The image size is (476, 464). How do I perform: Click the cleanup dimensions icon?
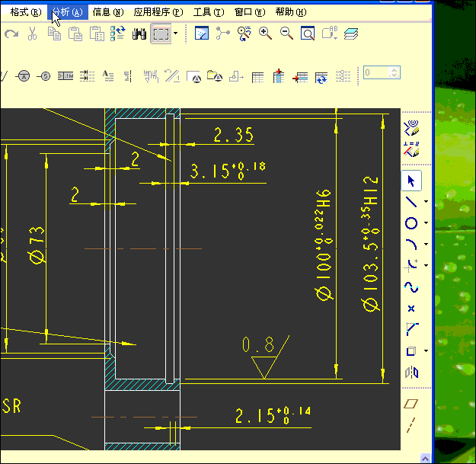coord(151,76)
